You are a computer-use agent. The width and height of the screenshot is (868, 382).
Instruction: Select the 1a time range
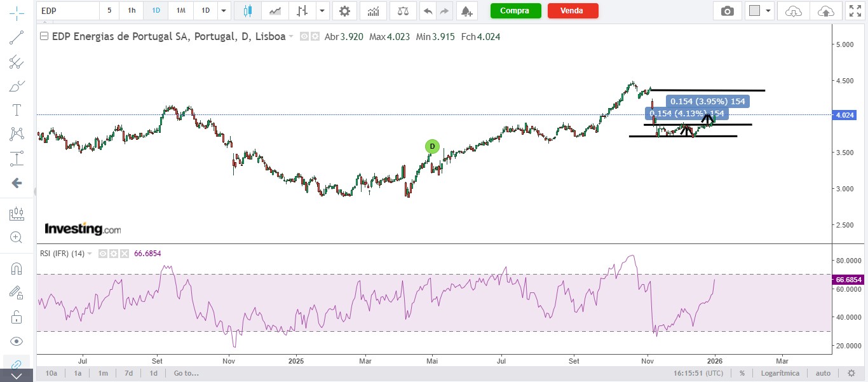[x=78, y=373]
